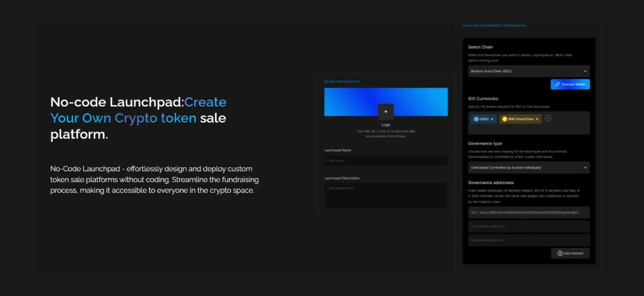Screen dimensions: 644x296
Task: Click the gradient 'Your Own Crypto token' headline text
Action: pos(123,118)
